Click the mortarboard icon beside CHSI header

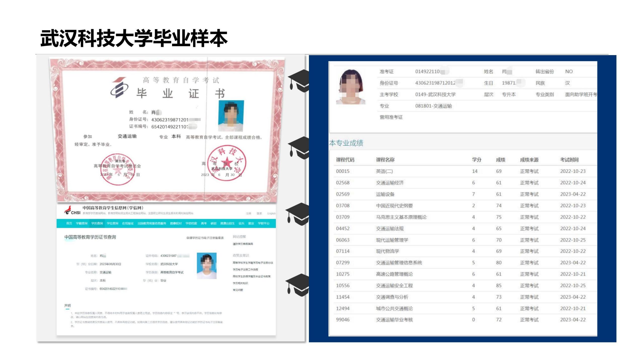(x=298, y=214)
